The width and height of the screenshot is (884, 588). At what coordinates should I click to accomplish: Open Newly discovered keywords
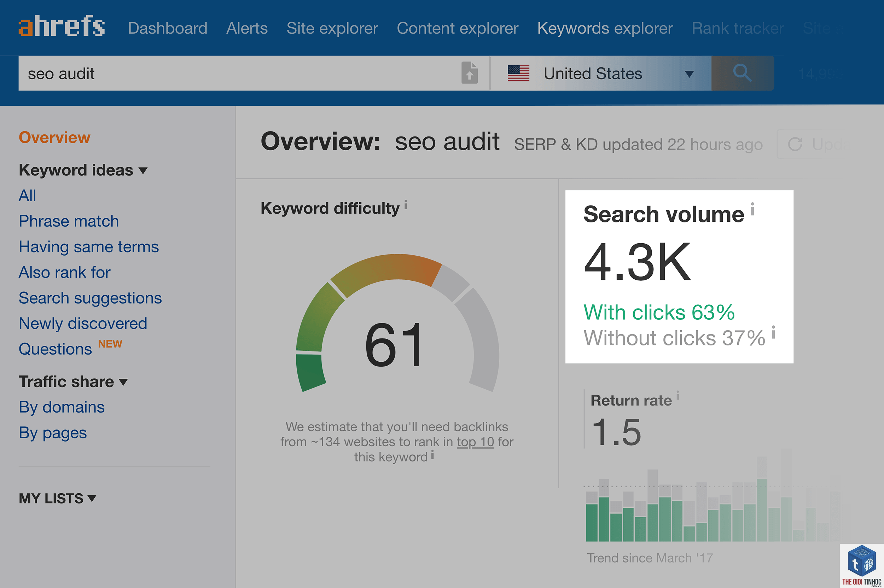(x=83, y=324)
